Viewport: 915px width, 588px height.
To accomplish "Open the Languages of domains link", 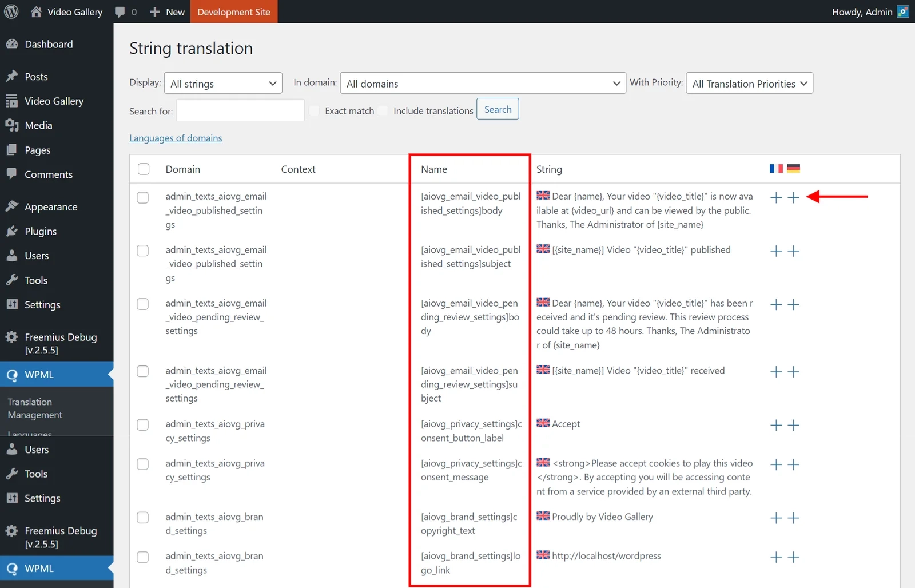I will (176, 138).
